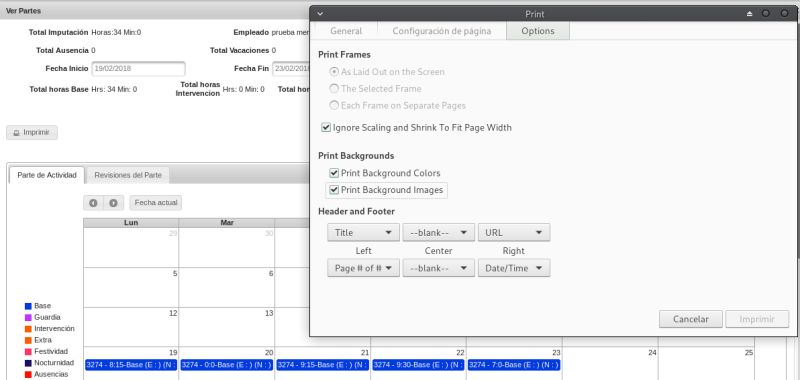Click orange Intervención legend color square
The width and height of the screenshot is (800, 380).
[29, 328]
